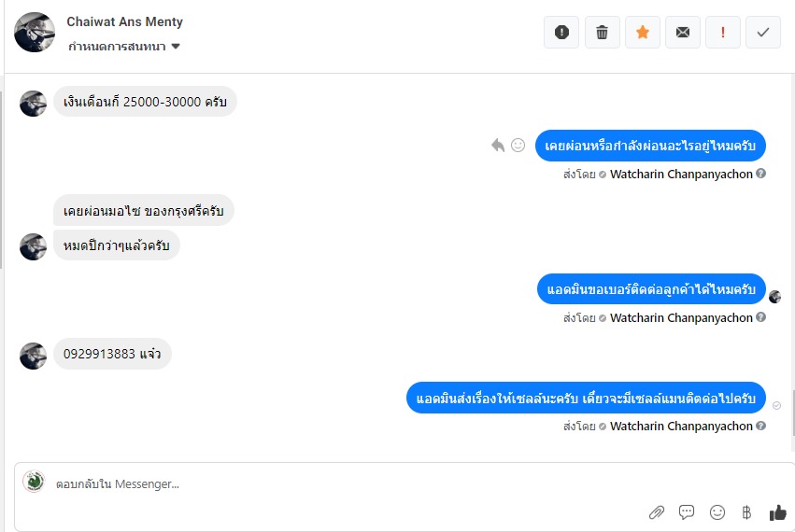Click help icon next to the top Watcharin Chanpanyachon

(760, 174)
